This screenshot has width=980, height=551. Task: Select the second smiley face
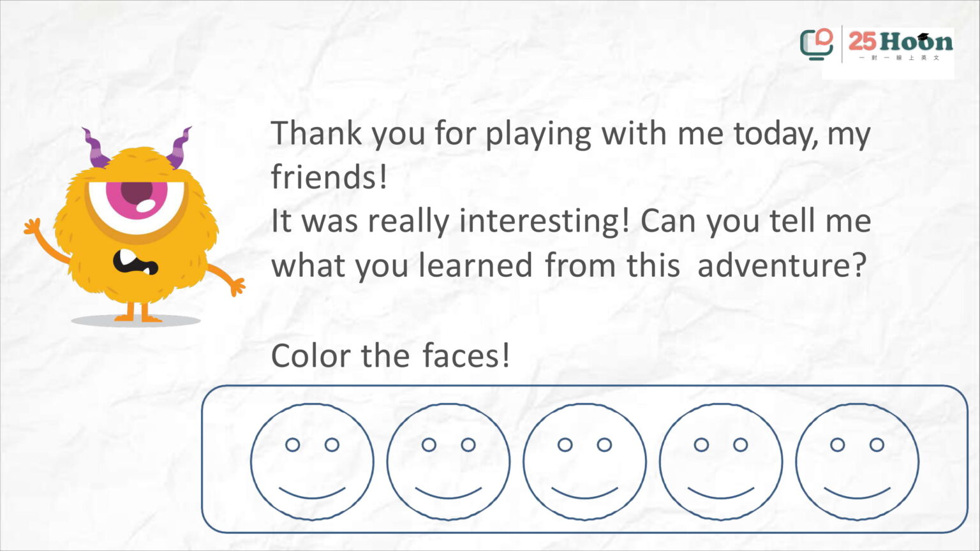pos(449,462)
